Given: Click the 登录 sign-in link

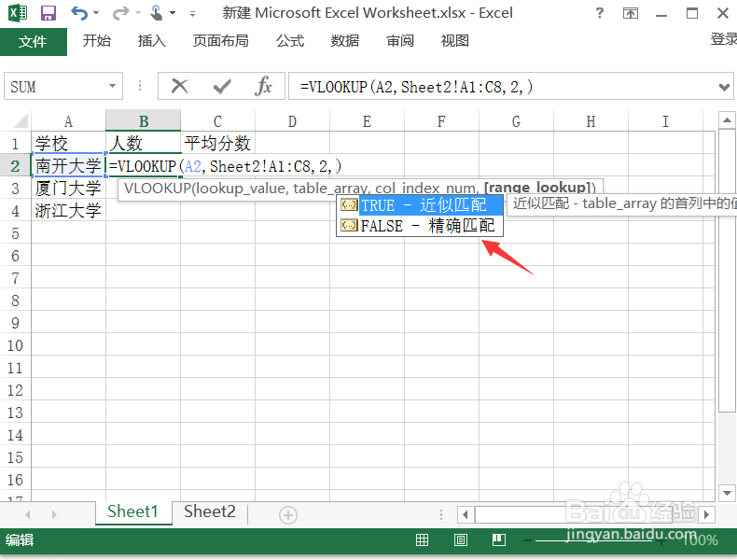Looking at the screenshot, I should [x=724, y=39].
